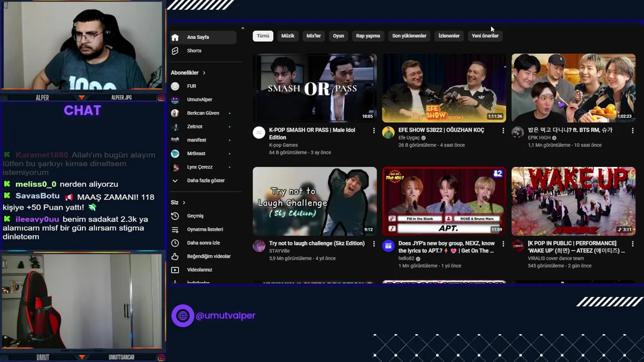Select the Müzik filter chip
The width and height of the screenshot is (644, 362).
click(288, 36)
